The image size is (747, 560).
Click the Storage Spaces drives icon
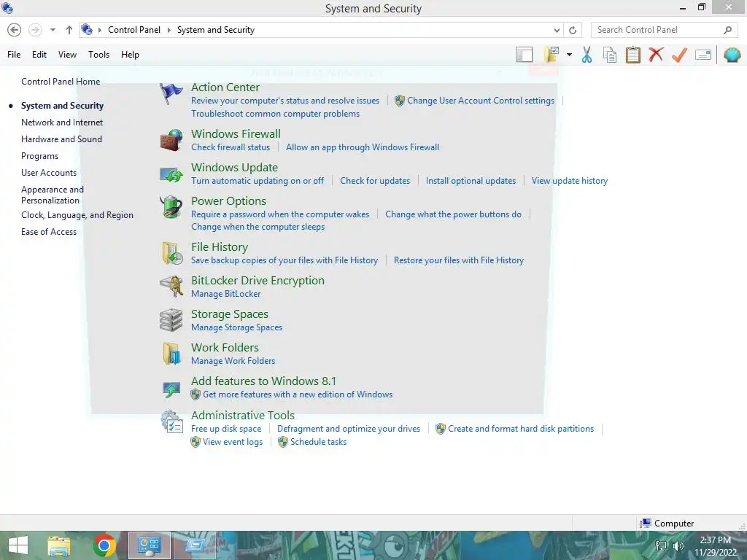(171, 320)
